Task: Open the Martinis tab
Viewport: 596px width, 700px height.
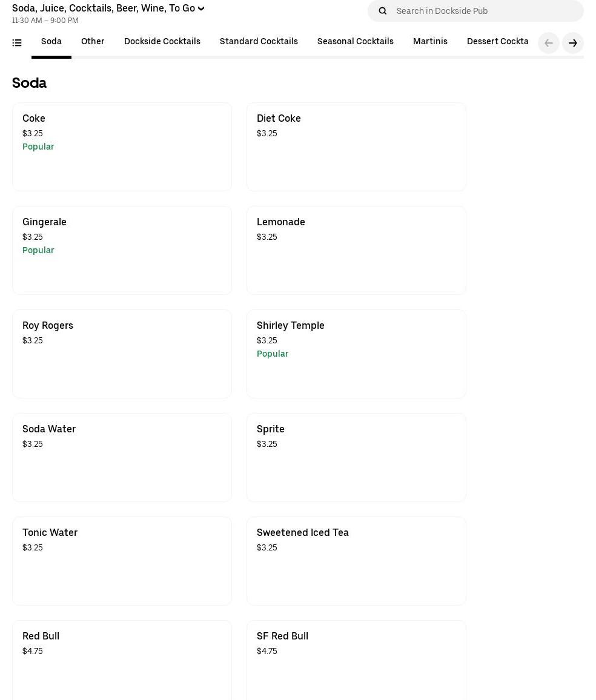Action: click(x=430, y=42)
